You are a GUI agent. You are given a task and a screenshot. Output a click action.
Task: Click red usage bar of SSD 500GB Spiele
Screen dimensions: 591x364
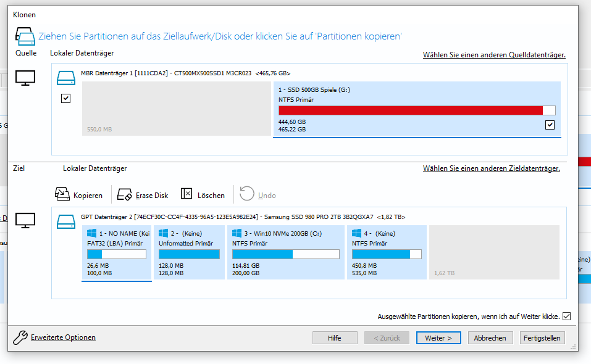pos(417,110)
